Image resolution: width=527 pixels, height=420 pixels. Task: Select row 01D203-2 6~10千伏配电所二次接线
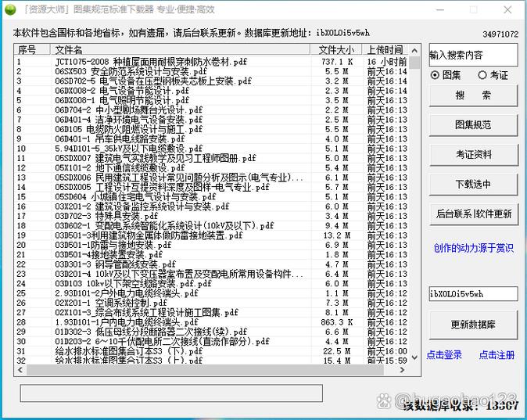coord(212,341)
